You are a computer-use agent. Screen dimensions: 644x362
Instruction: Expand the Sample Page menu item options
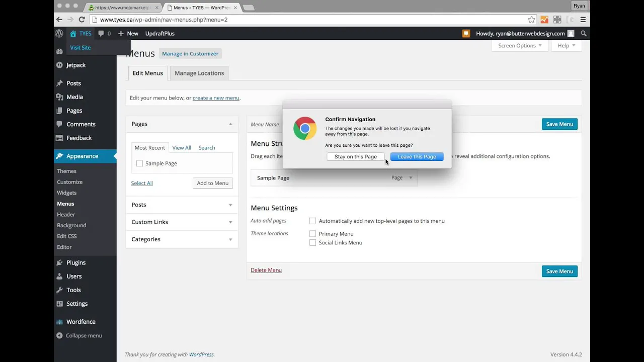click(x=411, y=177)
